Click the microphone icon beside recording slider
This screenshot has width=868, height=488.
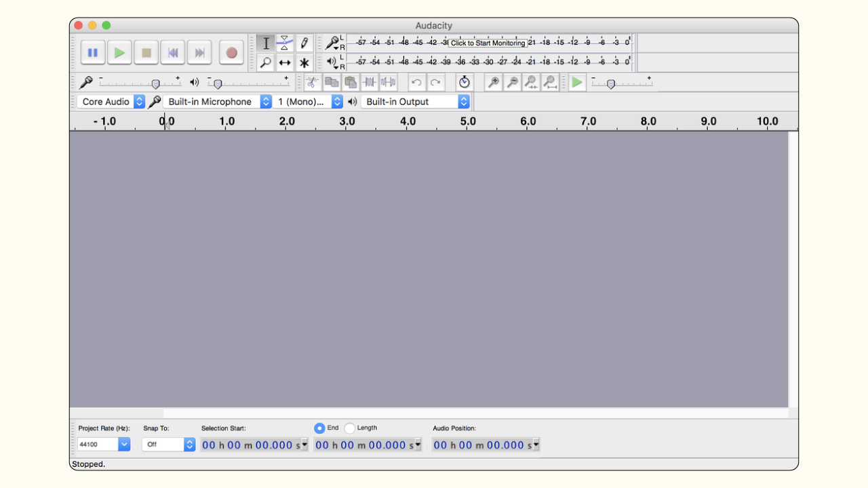pyautogui.click(x=86, y=83)
